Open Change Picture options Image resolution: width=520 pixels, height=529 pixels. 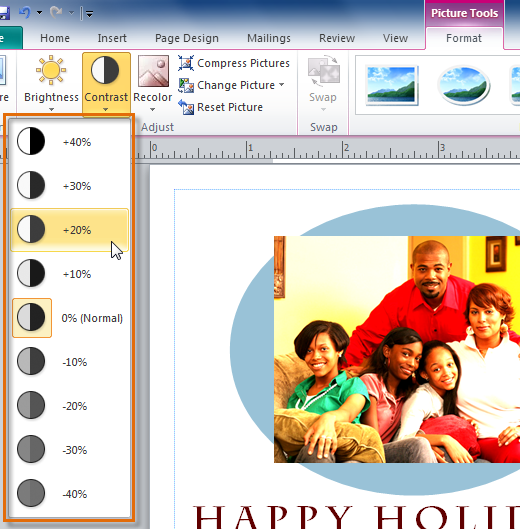[231, 85]
